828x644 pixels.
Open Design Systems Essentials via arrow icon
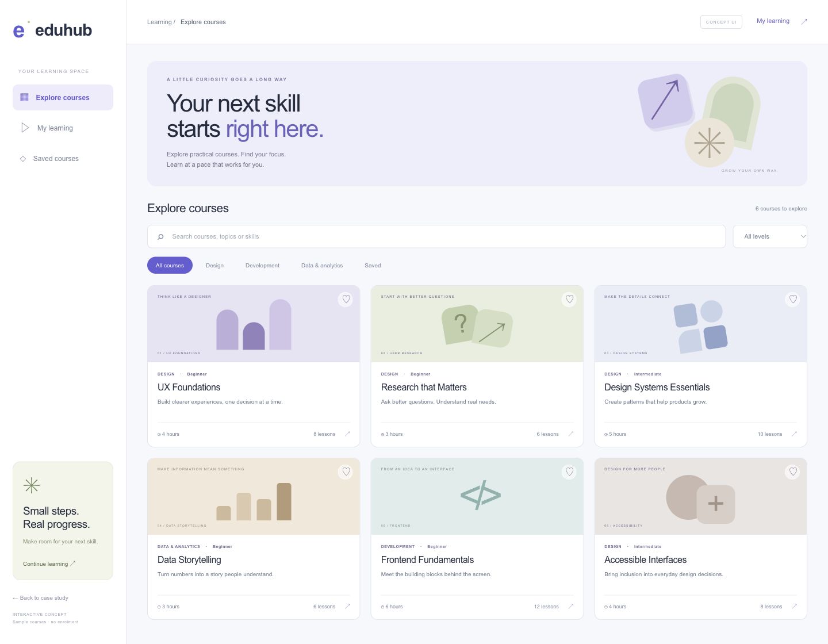click(x=794, y=434)
